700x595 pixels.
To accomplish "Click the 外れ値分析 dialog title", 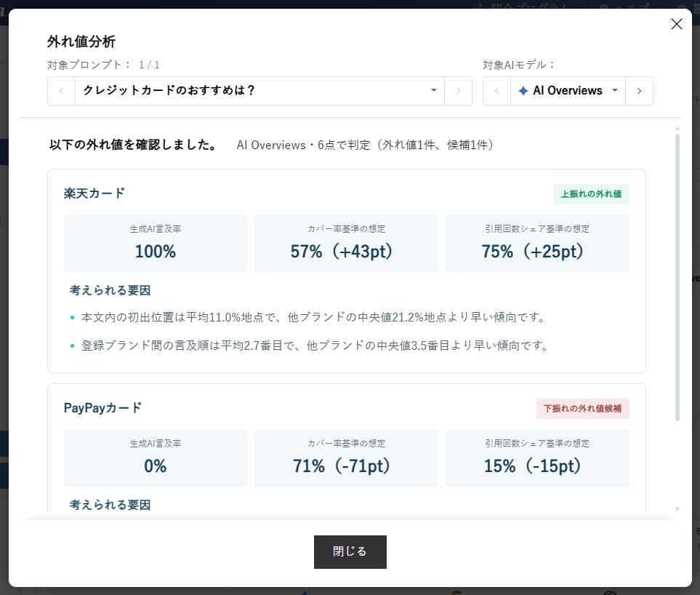I will 81,41.
